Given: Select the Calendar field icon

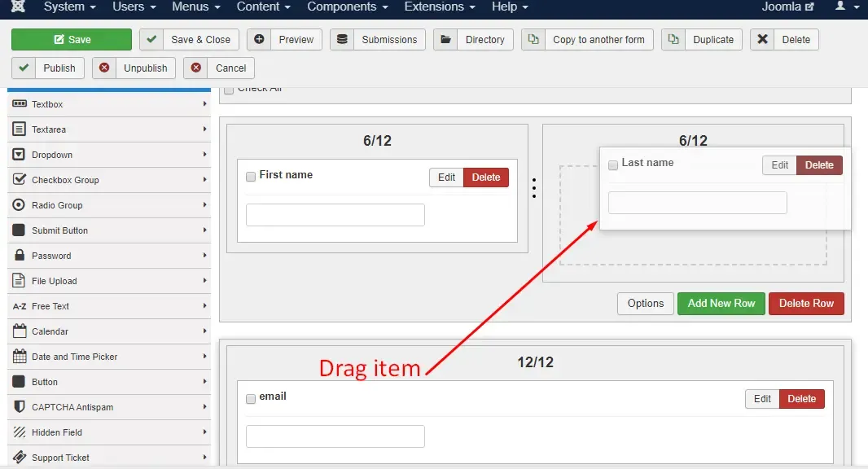Looking at the screenshot, I should [20, 331].
